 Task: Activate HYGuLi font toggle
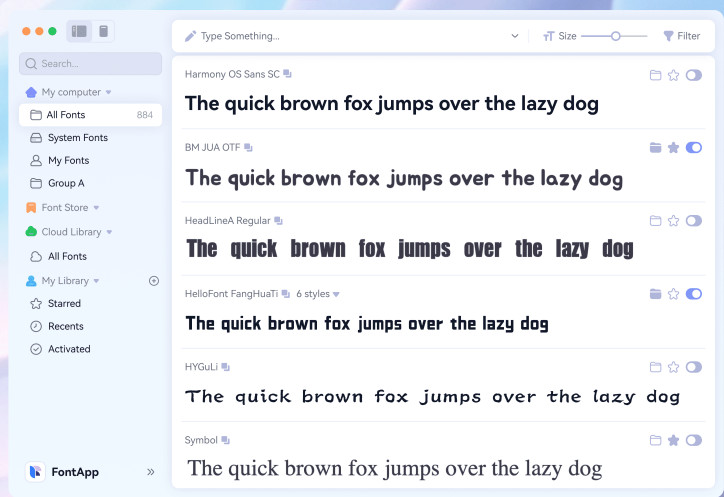point(694,367)
